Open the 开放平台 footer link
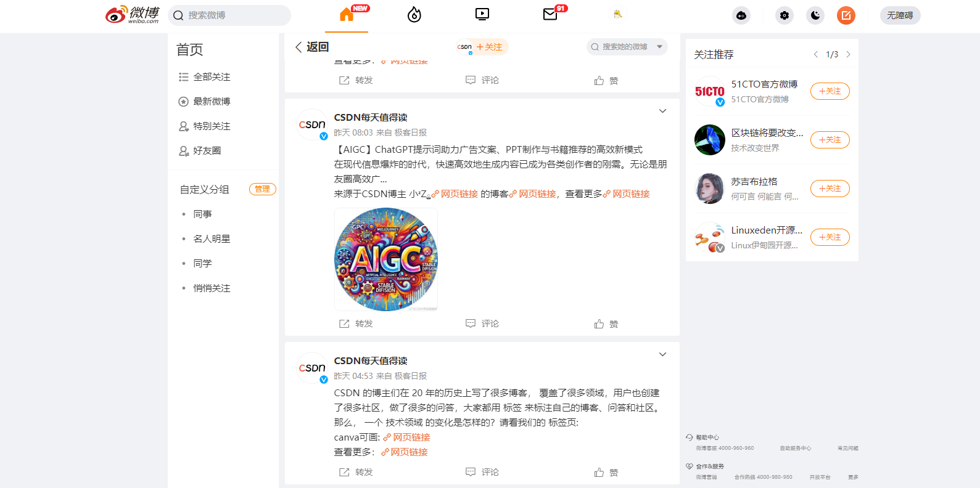980x488 pixels. (x=820, y=477)
